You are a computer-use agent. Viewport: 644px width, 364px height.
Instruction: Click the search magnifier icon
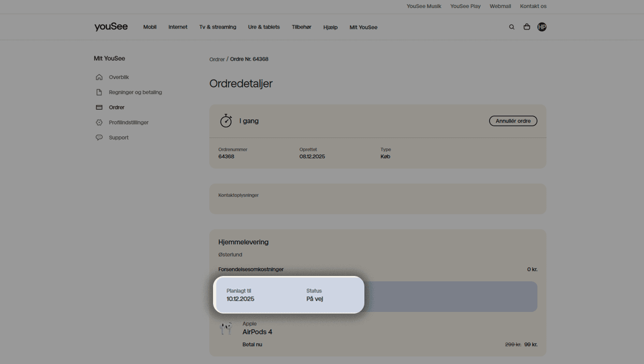(511, 26)
